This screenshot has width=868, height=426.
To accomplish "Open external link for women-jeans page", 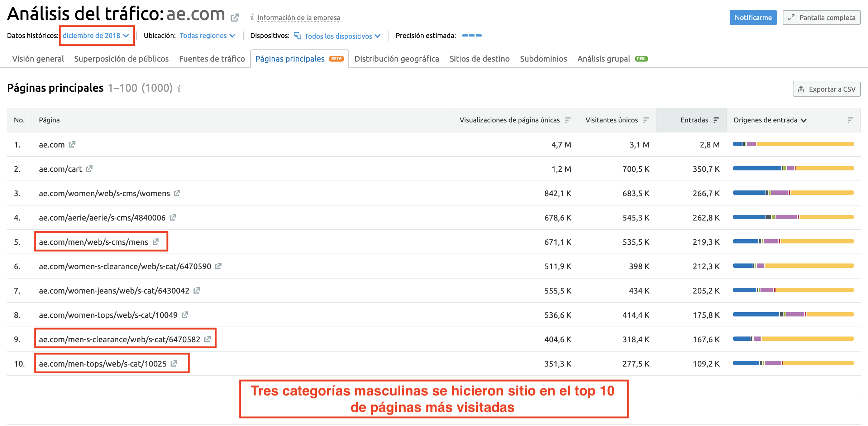I will [x=196, y=290].
